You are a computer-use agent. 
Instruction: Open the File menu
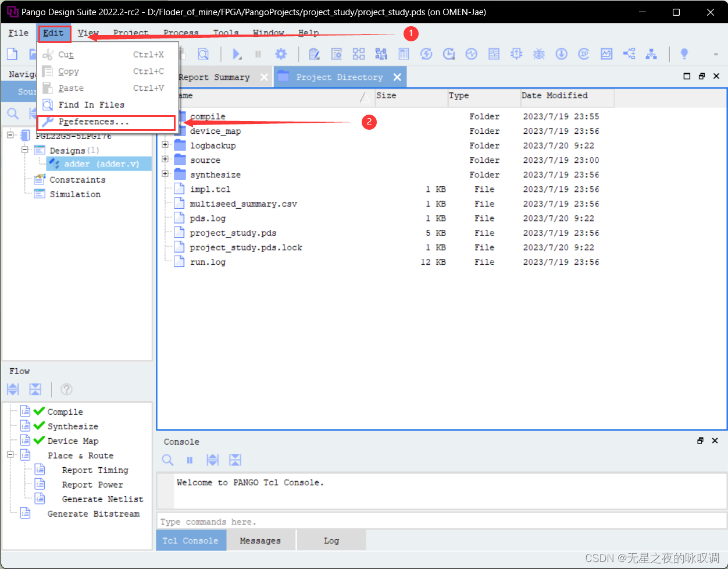click(x=19, y=33)
